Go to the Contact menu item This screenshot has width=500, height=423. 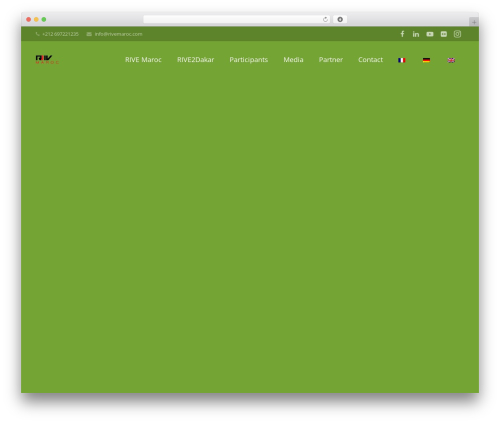[370, 60]
